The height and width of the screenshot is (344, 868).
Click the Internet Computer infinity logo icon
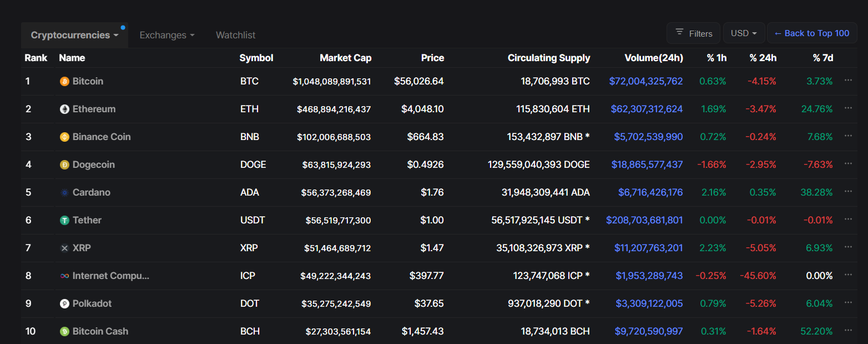click(x=64, y=276)
